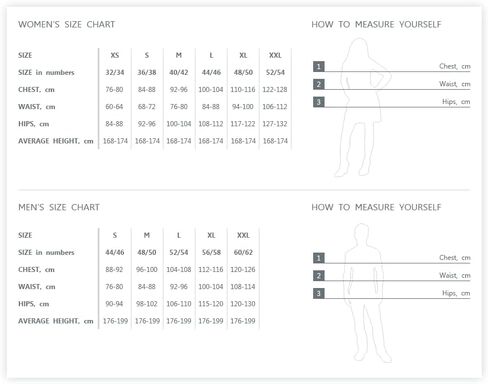The image size is (488, 384).
Task: Click the women's Chest number 1 badge
Action: click(319, 67)
